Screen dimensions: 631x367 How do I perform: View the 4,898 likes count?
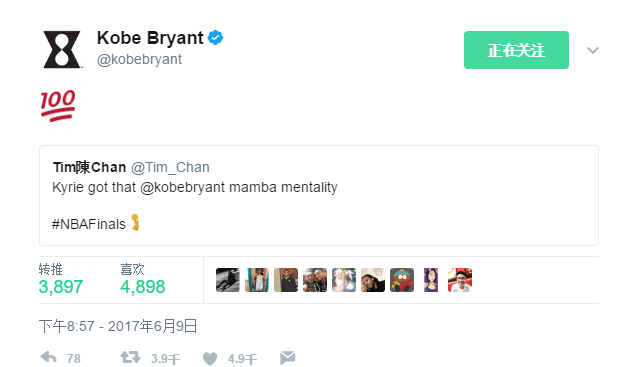[x=142, y=287]
